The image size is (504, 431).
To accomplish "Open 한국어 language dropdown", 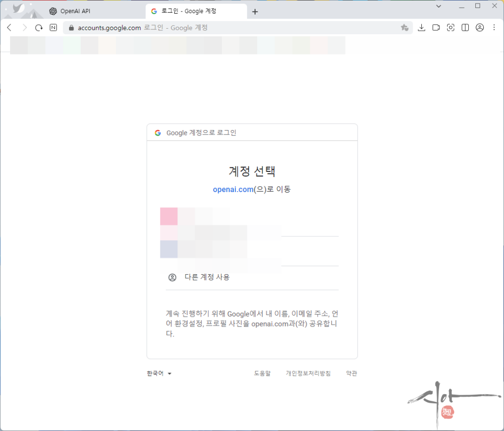I will [x=159, y=374].
